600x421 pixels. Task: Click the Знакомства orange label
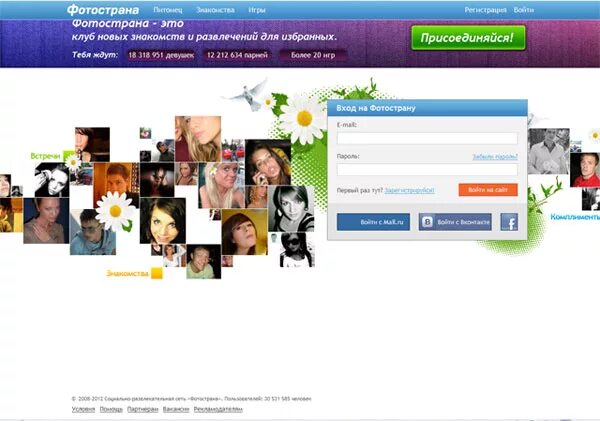127,273
